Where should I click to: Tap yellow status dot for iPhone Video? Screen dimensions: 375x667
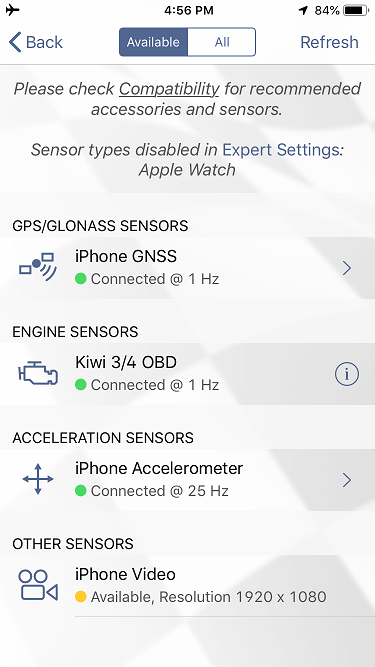tap(81, 597)
